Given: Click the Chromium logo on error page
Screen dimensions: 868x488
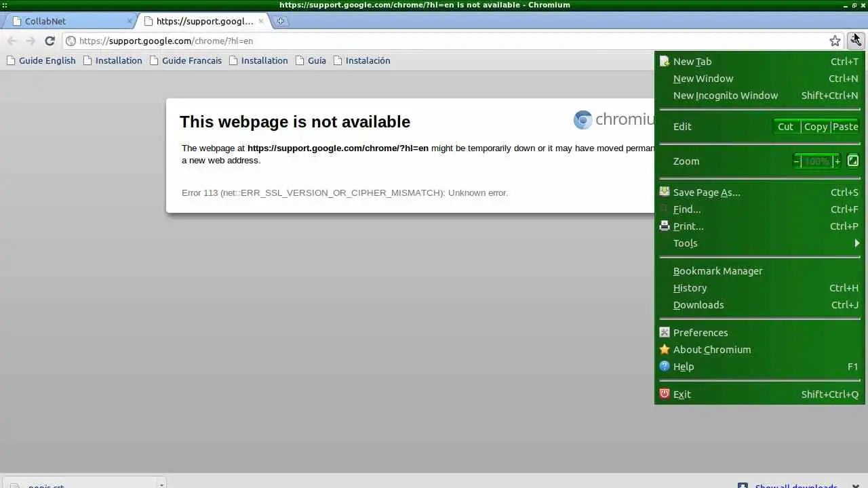Looking at the screenshot, I should click(x=614, y=120).
